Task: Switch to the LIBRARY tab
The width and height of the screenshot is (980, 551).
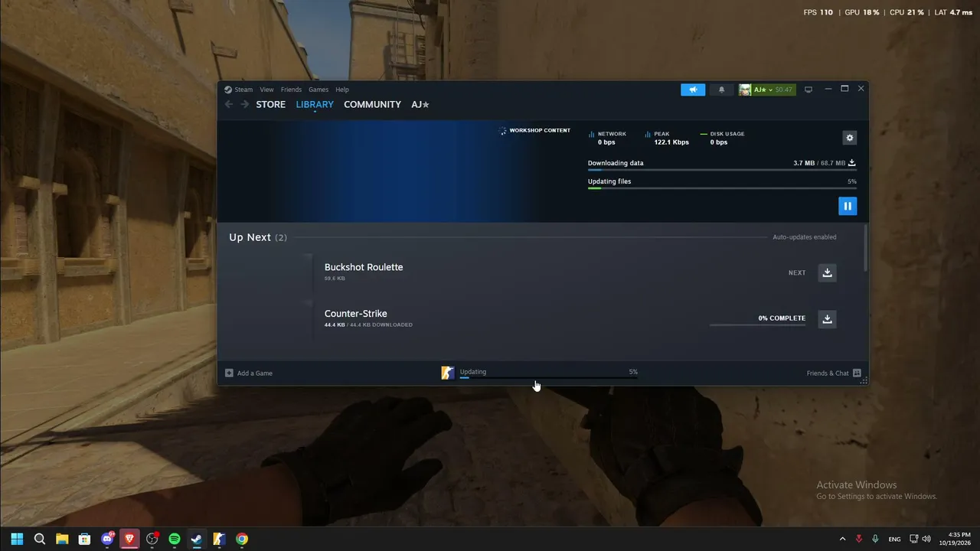Action: (x=315, y=104)
